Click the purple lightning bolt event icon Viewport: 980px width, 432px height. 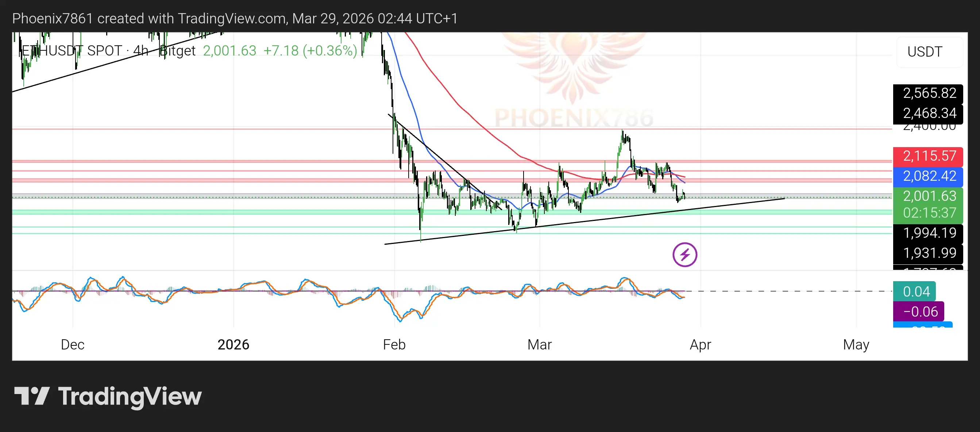click(684, 254)
